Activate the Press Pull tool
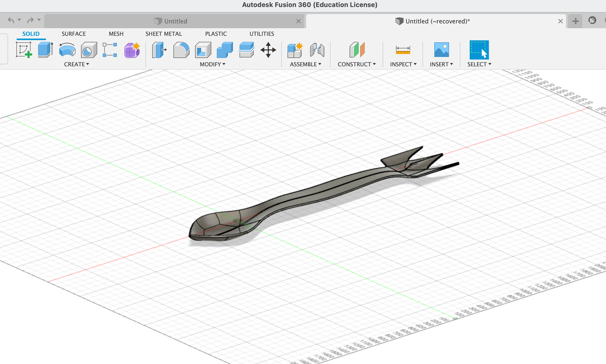The image size is (606, 364). [159, 50]
